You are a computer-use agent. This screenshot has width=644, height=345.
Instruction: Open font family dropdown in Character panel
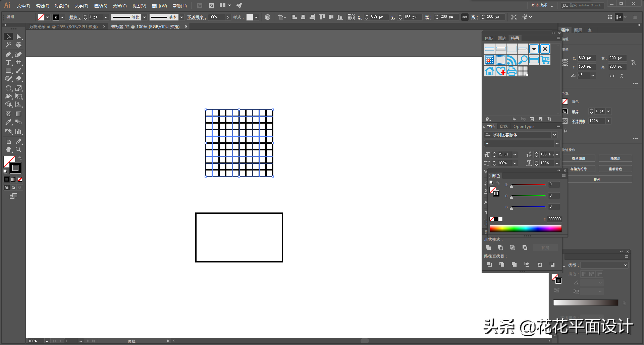[x=554, y=135]
